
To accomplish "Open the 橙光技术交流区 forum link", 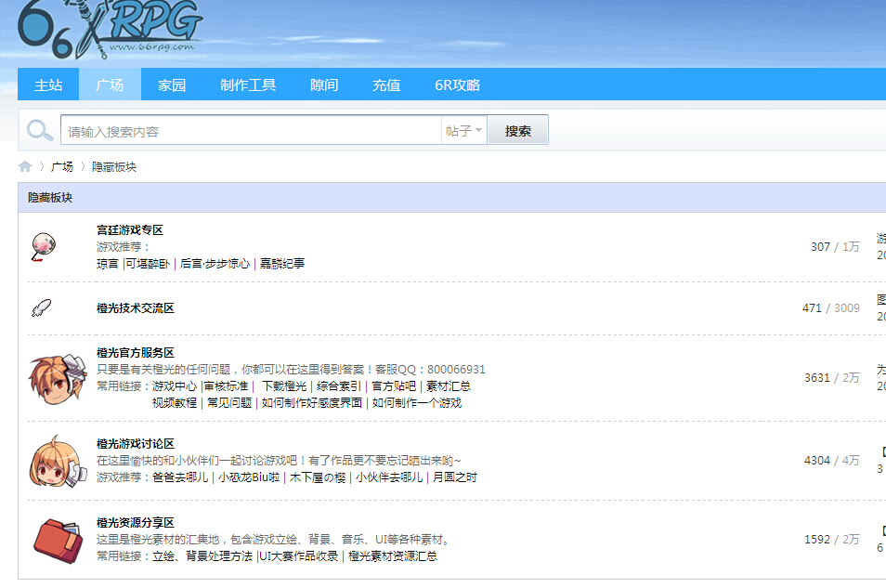I will pyautogui.click(x=135, y=308).
